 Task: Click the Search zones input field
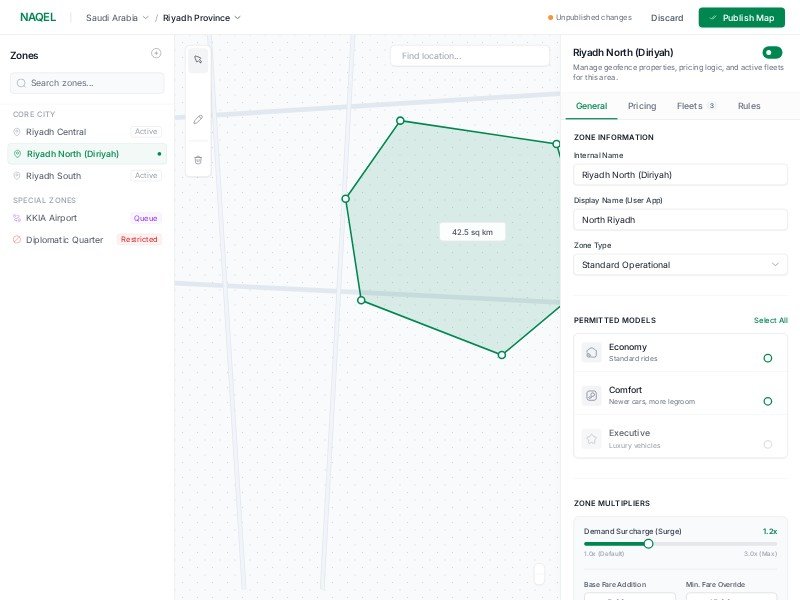(x=87, y=83)
